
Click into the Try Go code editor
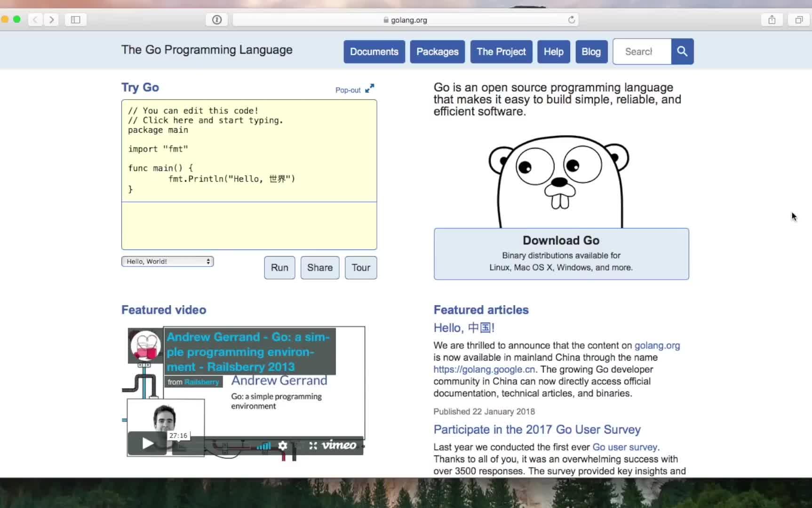(249, 151)
